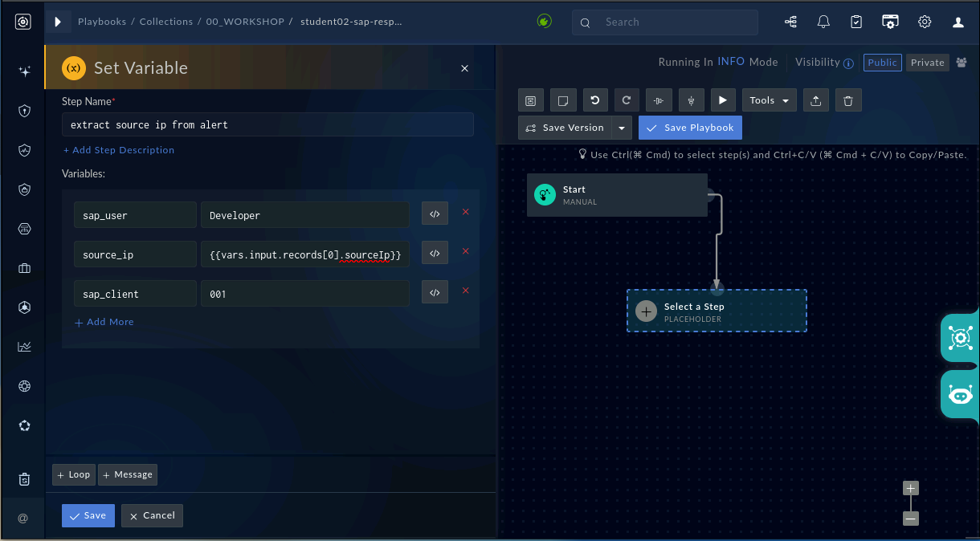Set visibility to Private
The height and width of the screenshot is (541, 980).
pyautogui.click(x=928, y=63)
